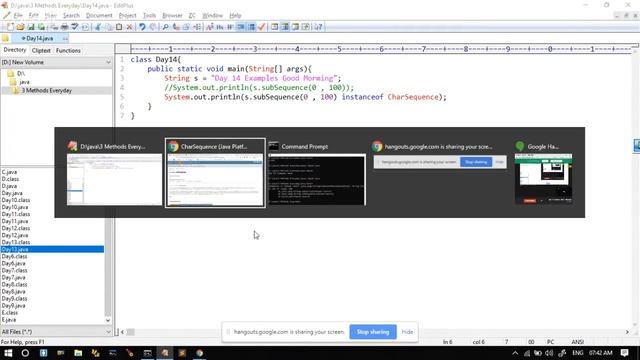Click the Save All toolbar icon
The width and height of the screenshot is (640, 360).
pyautogui.click(x=41, y=27)
